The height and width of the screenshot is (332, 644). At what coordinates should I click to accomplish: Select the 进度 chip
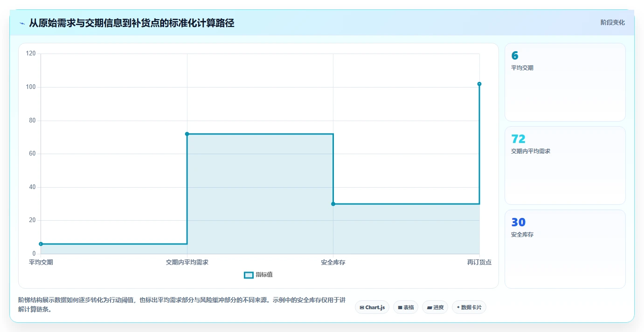pos(435,307)
